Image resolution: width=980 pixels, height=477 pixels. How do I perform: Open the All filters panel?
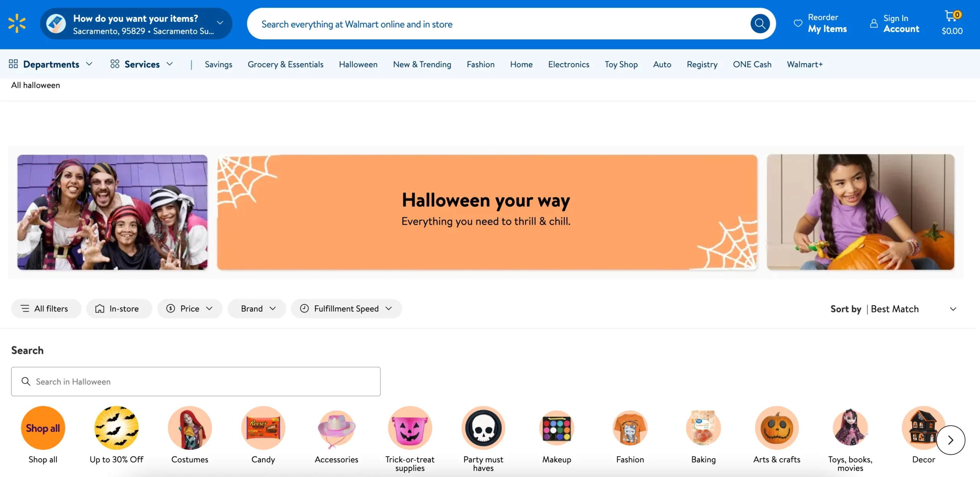click(x=46, y=309)
